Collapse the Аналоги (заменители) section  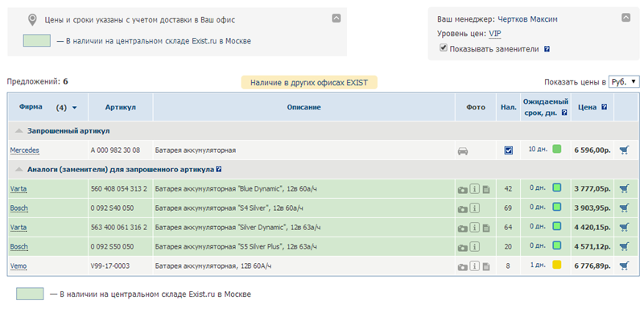pos(19,169)
